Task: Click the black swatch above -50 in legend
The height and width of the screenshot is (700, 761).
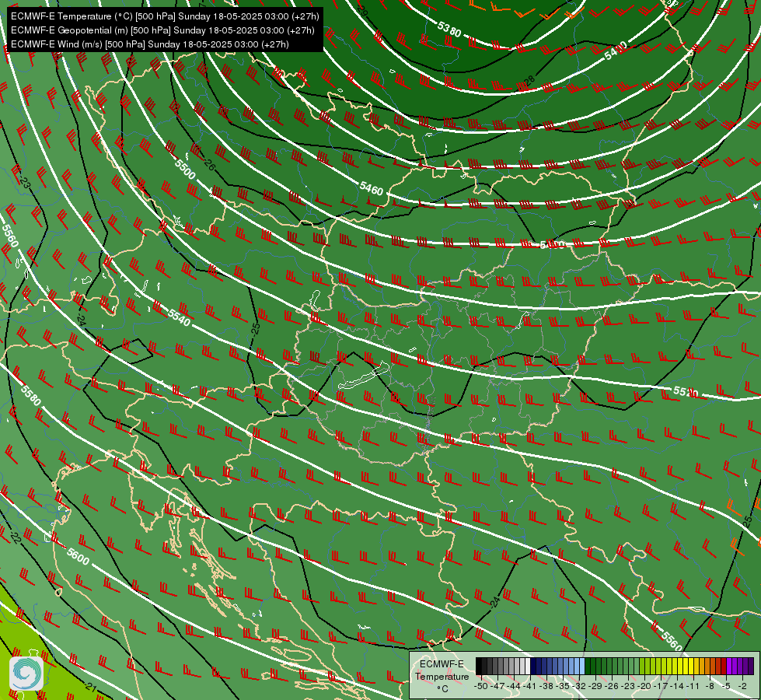Action: [479, 666]
